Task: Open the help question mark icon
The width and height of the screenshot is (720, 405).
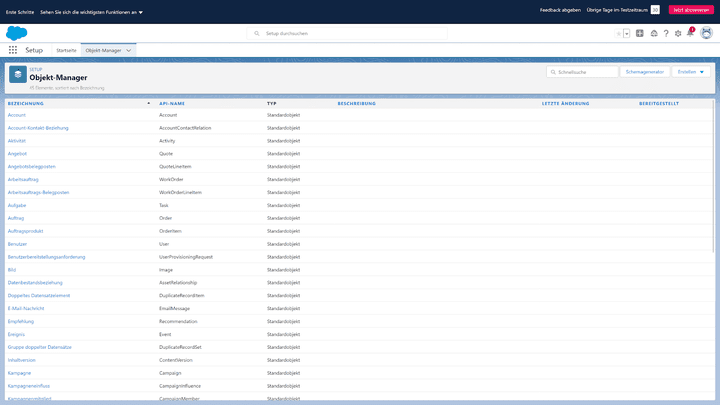Action: point(666,33)
